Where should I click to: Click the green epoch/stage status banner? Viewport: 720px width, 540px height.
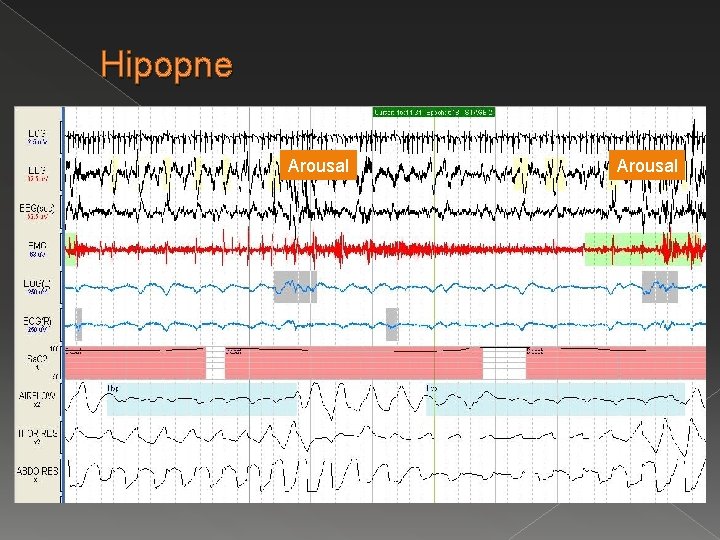pos(434,112)
